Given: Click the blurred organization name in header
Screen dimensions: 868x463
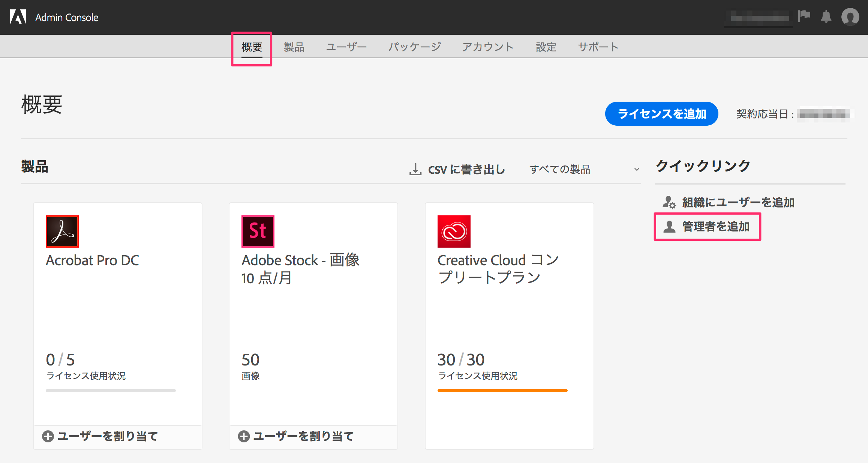Looking at the screenshot, I should tap(759, 18).
